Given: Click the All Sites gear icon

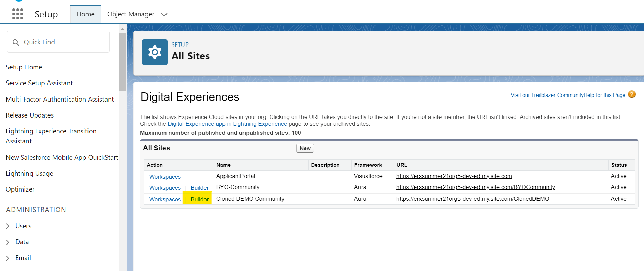Looking at the screenshot, I should click(155, 52).
